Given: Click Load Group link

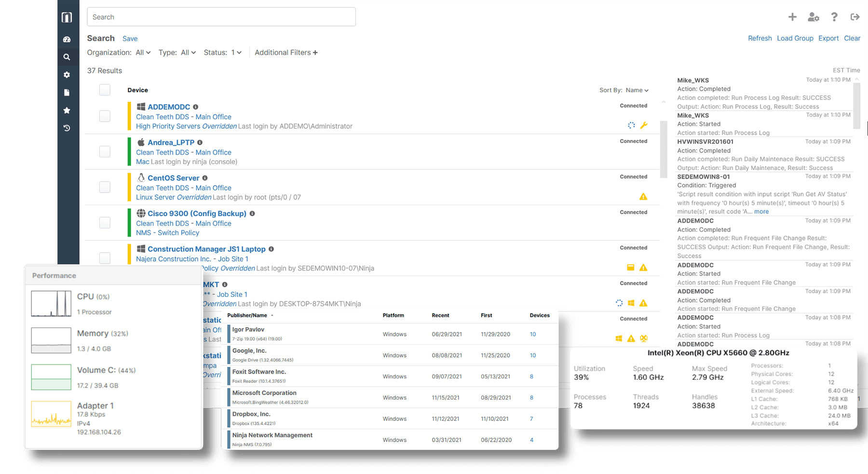Looking at the screenshot, I should (795, 38).
